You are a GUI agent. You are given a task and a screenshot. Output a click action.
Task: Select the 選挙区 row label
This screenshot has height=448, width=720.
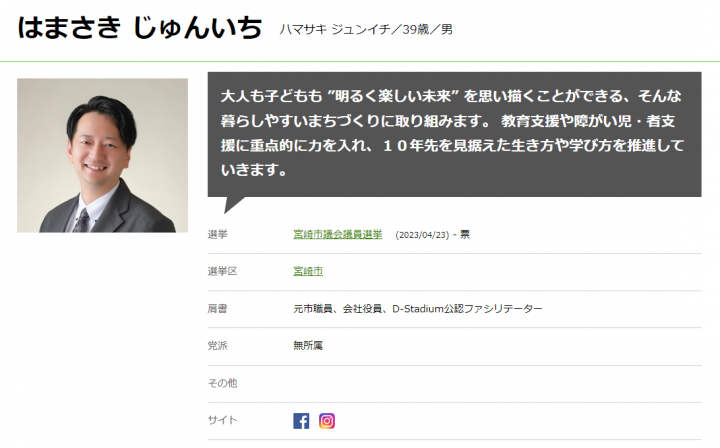(222, 271)
